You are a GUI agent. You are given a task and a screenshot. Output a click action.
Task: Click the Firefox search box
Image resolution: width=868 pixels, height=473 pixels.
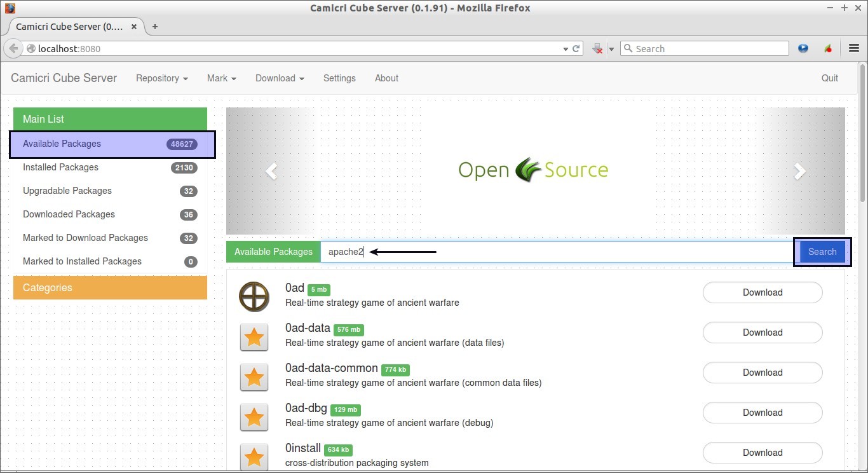click(x=705, y=48)
